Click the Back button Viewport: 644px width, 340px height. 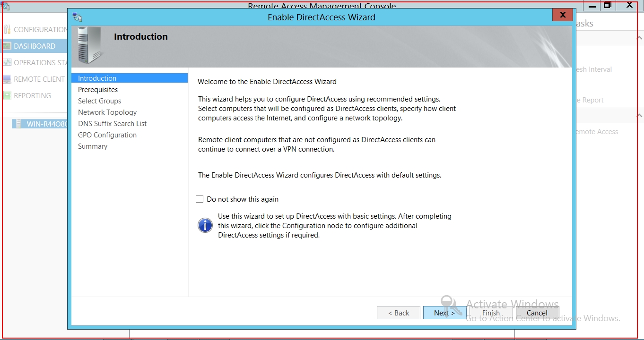pyautogui.click(x=398, y=313)
